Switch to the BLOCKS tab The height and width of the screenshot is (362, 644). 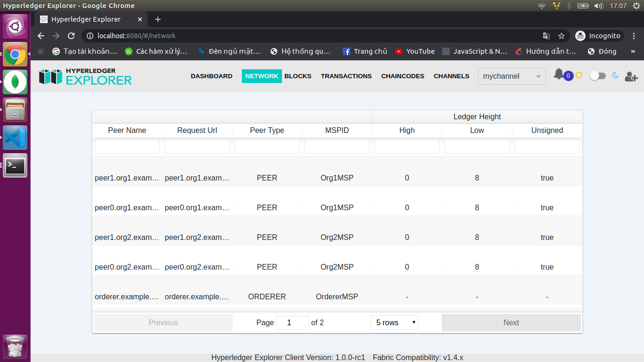(298, 76)
